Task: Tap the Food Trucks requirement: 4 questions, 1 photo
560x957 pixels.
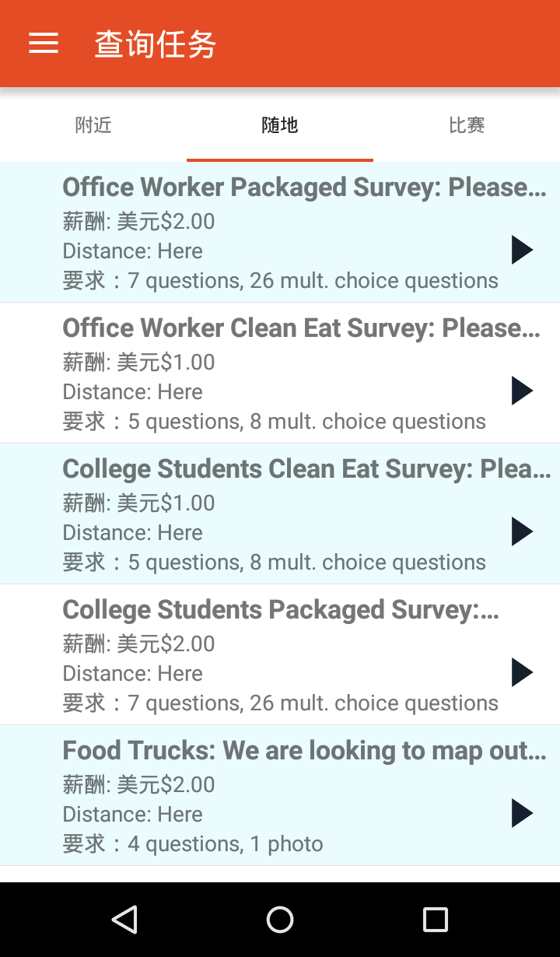Action: pos(193,844)
